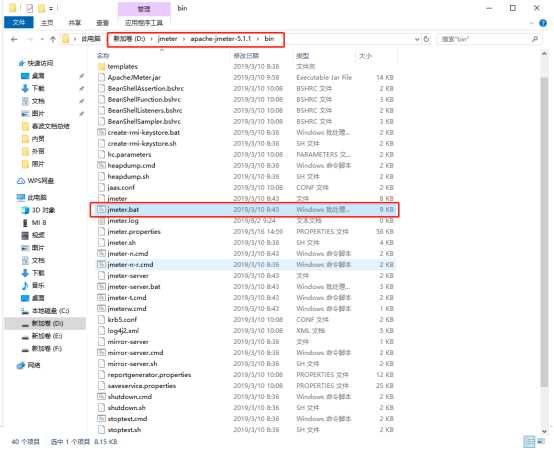Select the mirror-server.cmd file icon

101,353
